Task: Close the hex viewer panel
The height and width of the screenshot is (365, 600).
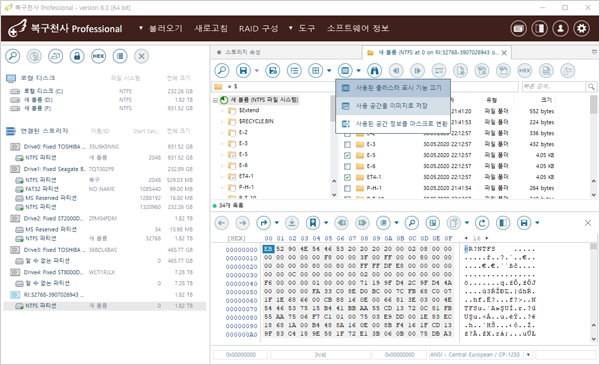Action: click(x=588, y=223)
